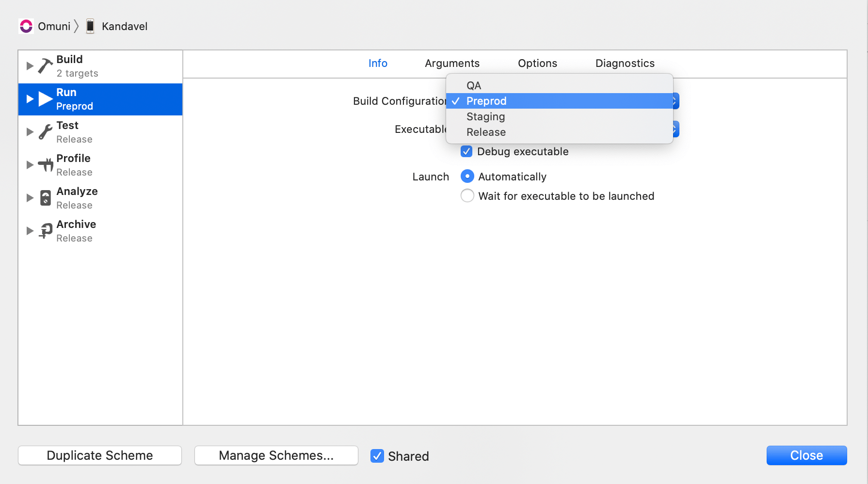This screenshot has height=484, width=868.
Task: Select the Build hammer icon
Action: pos(45,65)
